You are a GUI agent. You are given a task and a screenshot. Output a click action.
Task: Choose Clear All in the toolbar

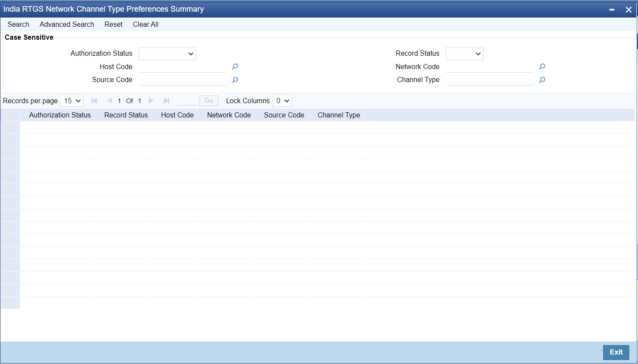[146, 25]
